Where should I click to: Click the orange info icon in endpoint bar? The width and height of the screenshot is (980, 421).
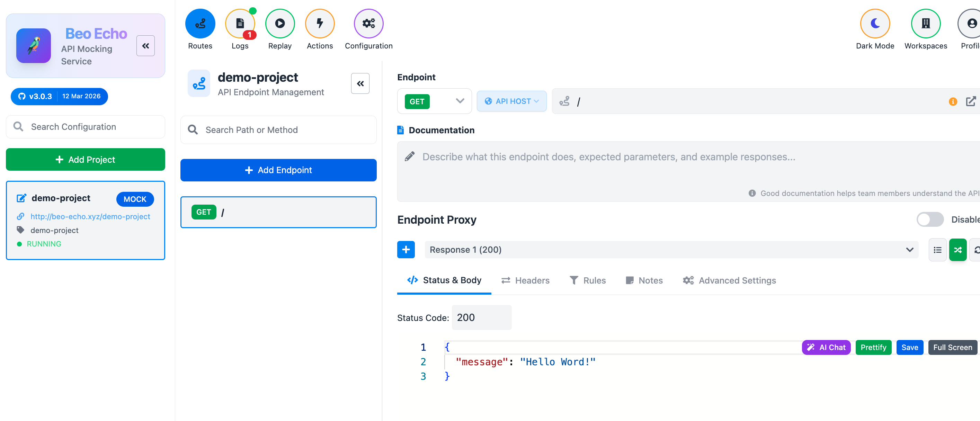click(953, 101)
